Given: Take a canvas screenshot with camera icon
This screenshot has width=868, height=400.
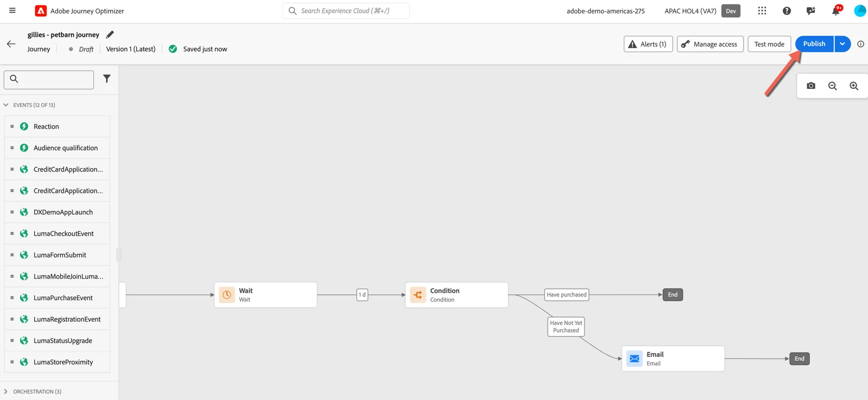Looking at the screenshot, I should [811, 86].
